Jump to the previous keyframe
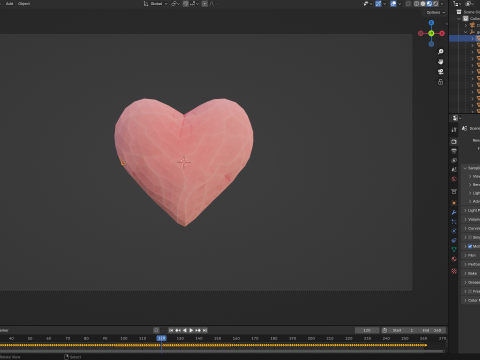Viewport: 480px width, 360px height. tap(178, 330)
